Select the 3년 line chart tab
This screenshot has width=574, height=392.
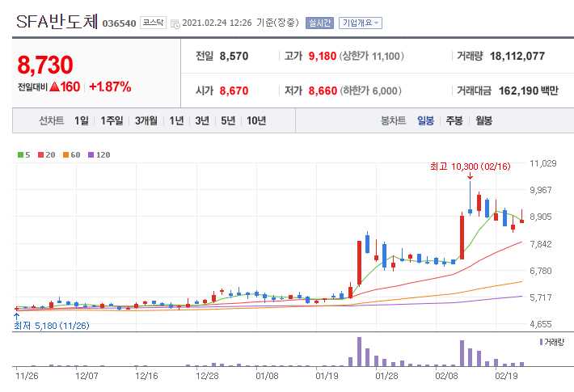202,120
